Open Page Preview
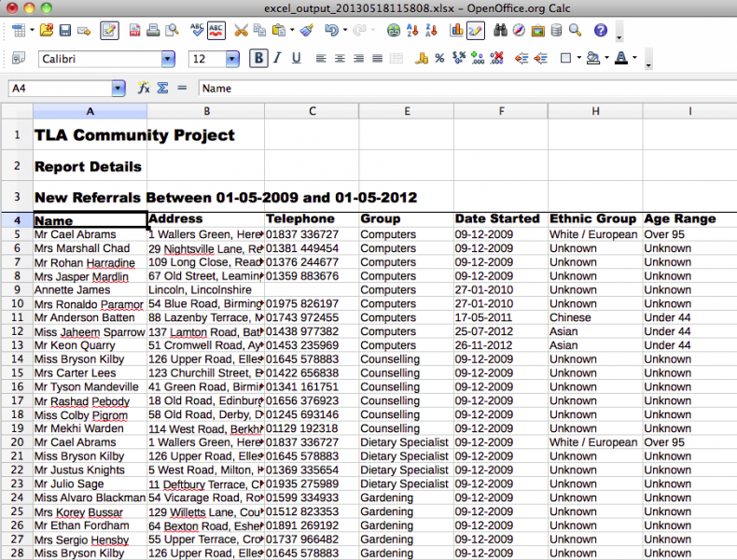Image resolution: width=737 pixels, height=560 pixels. [x=172, y=31]
